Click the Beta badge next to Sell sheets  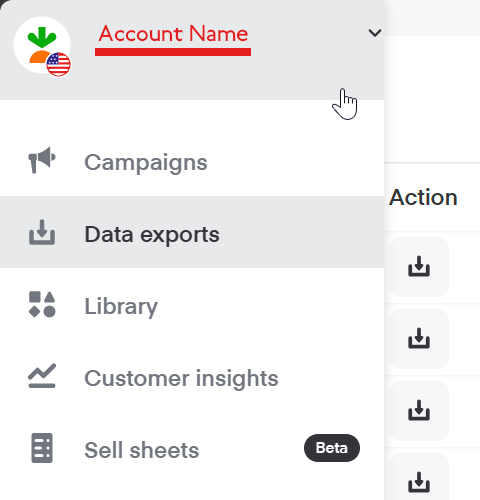point(332,448)
